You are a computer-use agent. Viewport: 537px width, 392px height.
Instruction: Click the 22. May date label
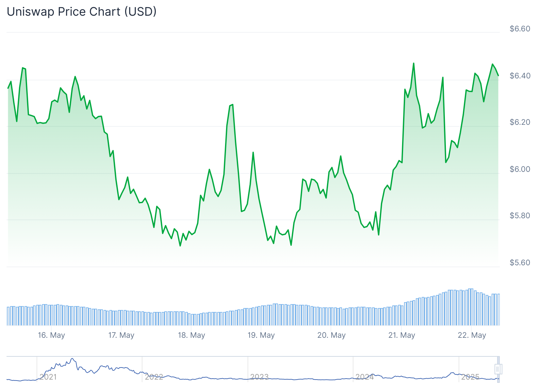[472, 335]
